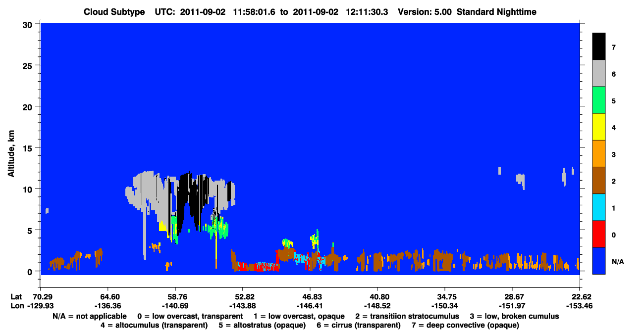Click the red low overcast cloud strip
The image size is (644, 330).
(x=255, y=267)
